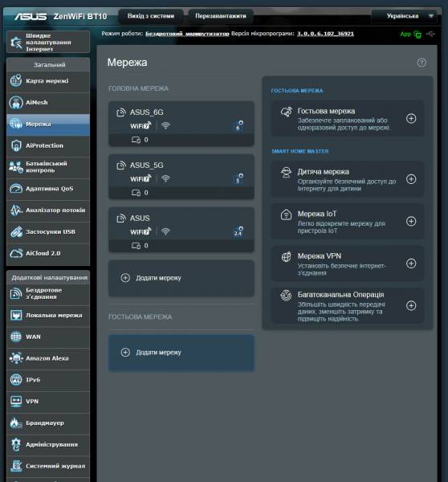
Task: Open Батьківський контроль settings
Action: (x=48, y=168)
